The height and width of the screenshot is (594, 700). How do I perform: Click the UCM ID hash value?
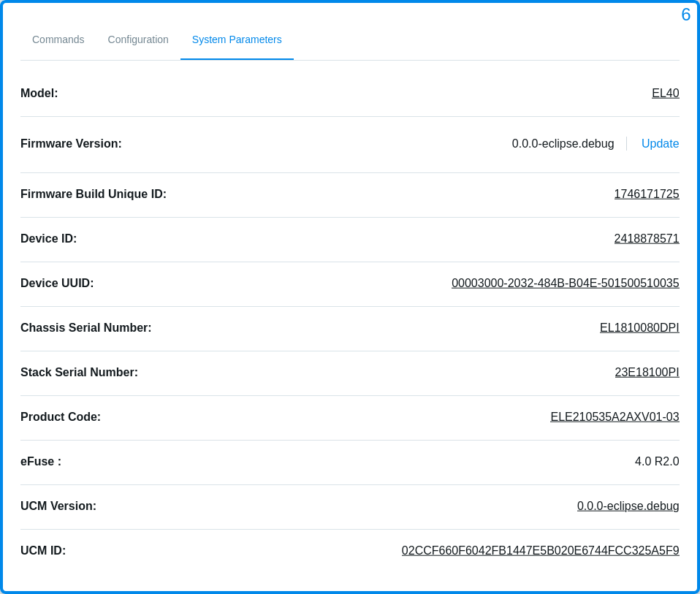540,550
